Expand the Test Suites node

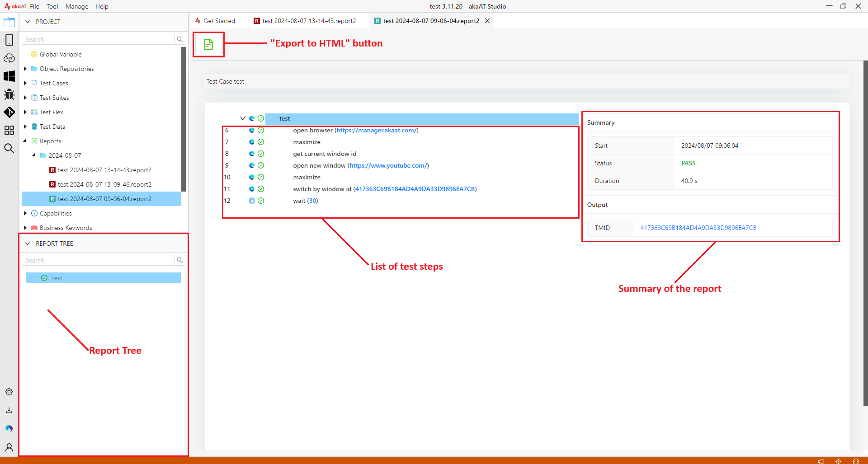pos(25,98)
